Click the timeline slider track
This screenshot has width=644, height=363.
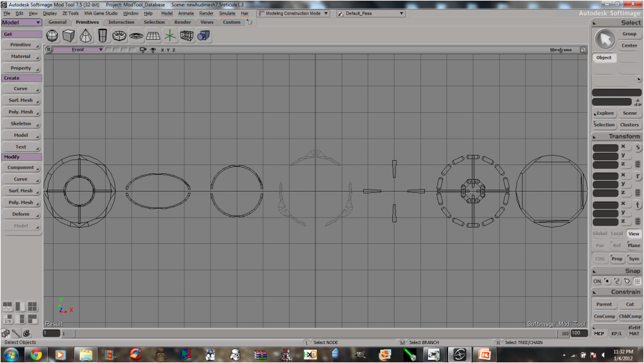314,333
